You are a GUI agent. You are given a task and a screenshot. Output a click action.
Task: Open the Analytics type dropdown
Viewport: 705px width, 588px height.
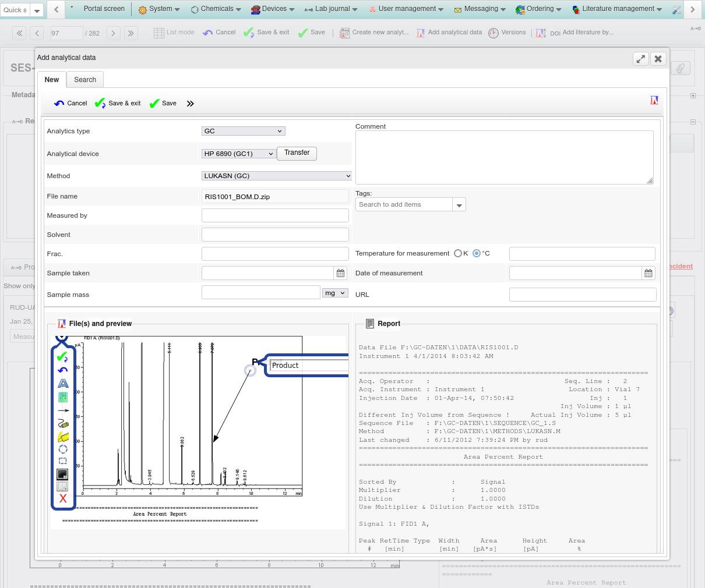(x=243, y=131)
